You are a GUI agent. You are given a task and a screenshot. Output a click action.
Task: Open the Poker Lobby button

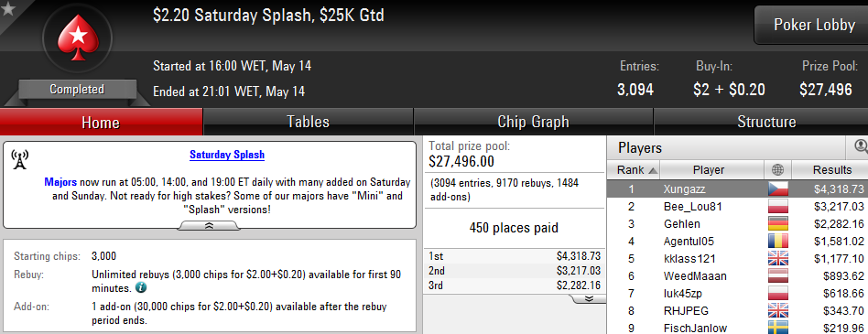[x=813, y=25]
